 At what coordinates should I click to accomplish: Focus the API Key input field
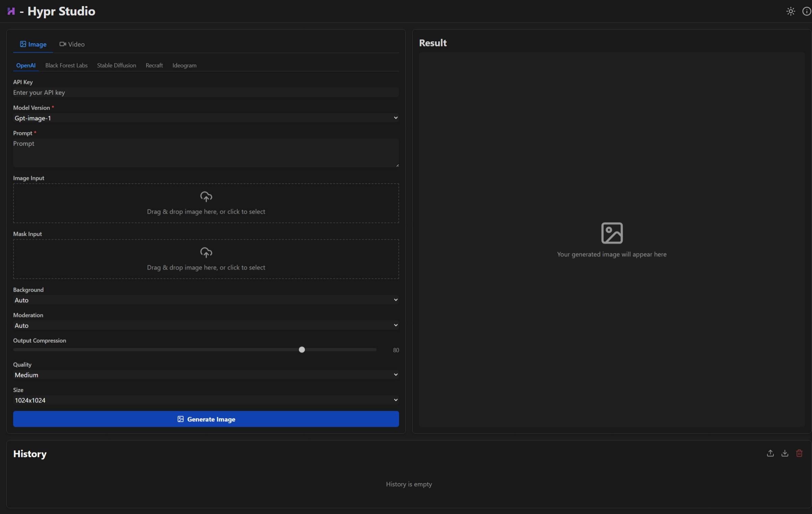(206, 93)
